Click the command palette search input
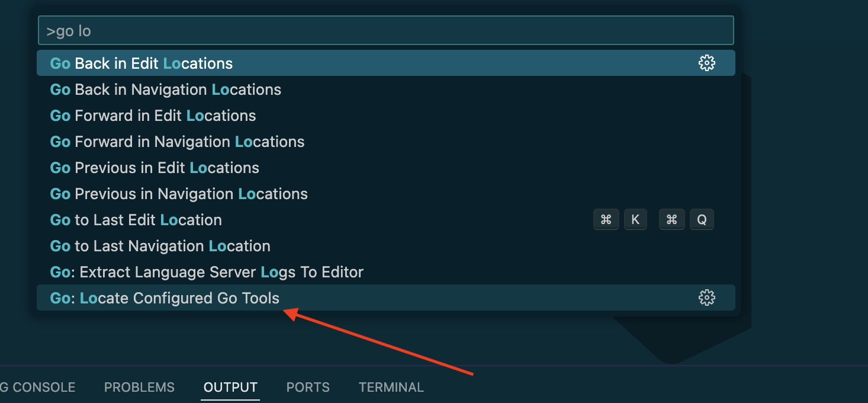The height and width of the screenshot is (403, 868). click(x=385, y=30)
